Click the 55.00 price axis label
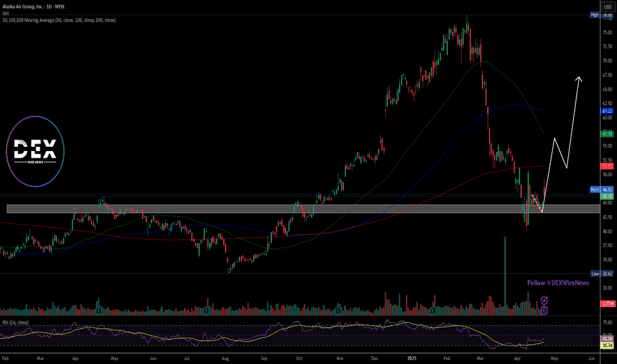This screenshot has height=364, width=617. [x=607, y=146]
